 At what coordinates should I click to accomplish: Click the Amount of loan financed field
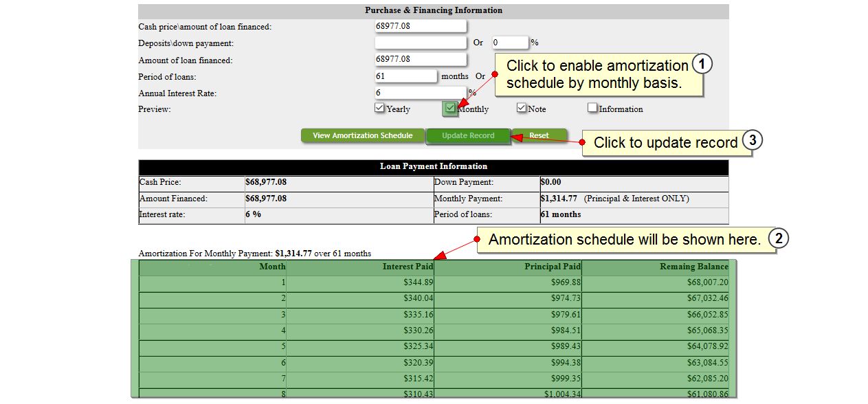click(420, 59)
